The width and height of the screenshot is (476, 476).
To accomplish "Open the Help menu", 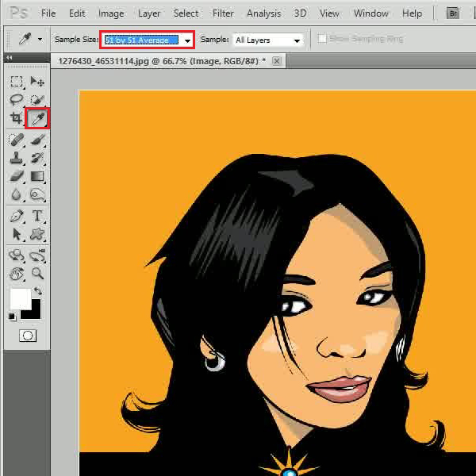I will tap(412, 13).
